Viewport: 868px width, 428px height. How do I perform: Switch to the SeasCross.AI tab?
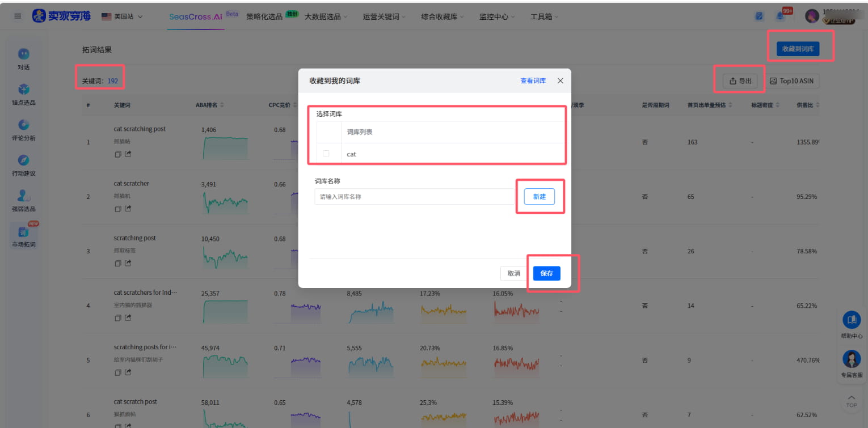click(x=195, y=16)
